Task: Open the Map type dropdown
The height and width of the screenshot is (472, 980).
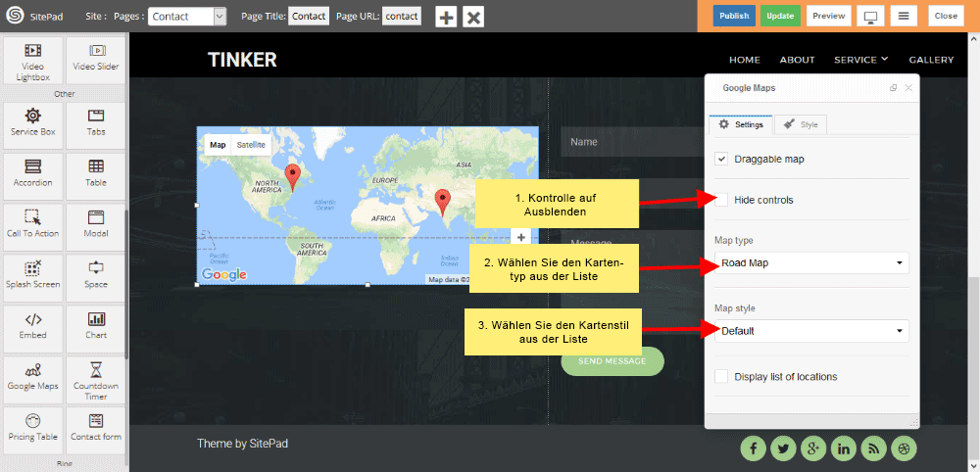Action: point(811,262)
